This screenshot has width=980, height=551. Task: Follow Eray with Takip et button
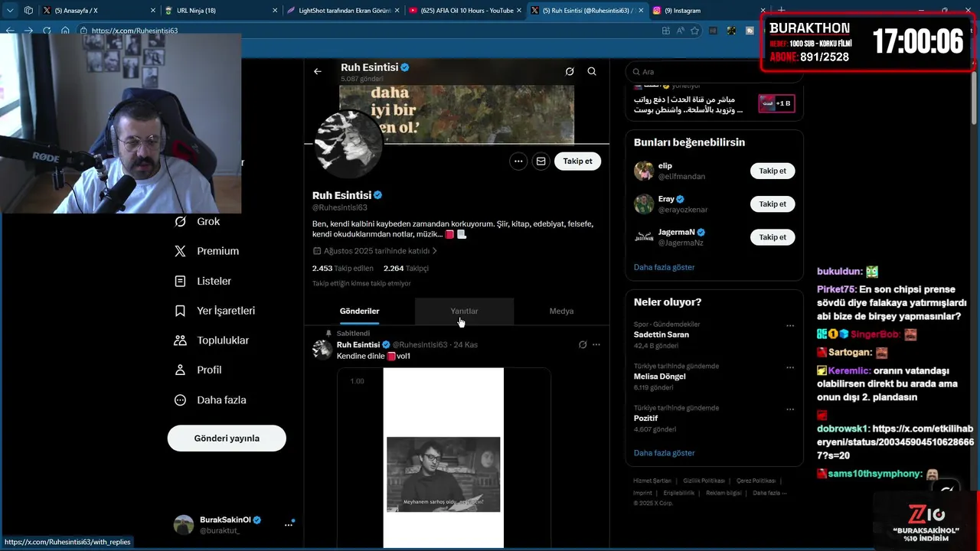point(773,204)
